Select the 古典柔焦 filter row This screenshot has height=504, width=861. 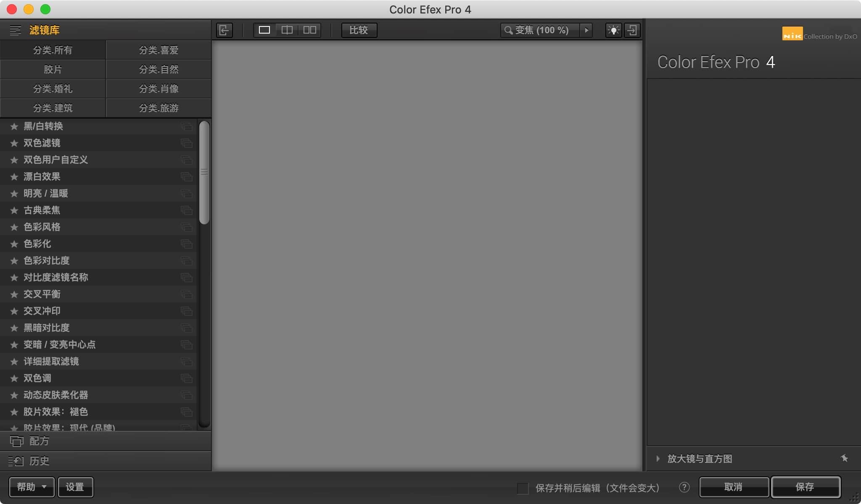(x=98, y=210)
